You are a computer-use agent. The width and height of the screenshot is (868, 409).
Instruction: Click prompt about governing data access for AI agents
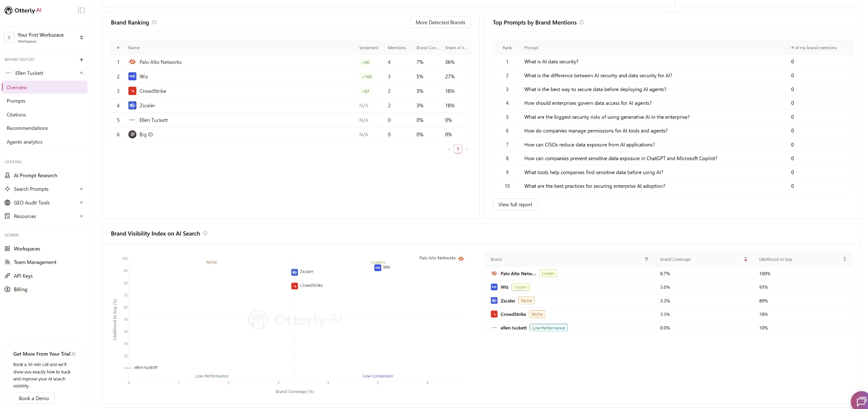[588, 103]
